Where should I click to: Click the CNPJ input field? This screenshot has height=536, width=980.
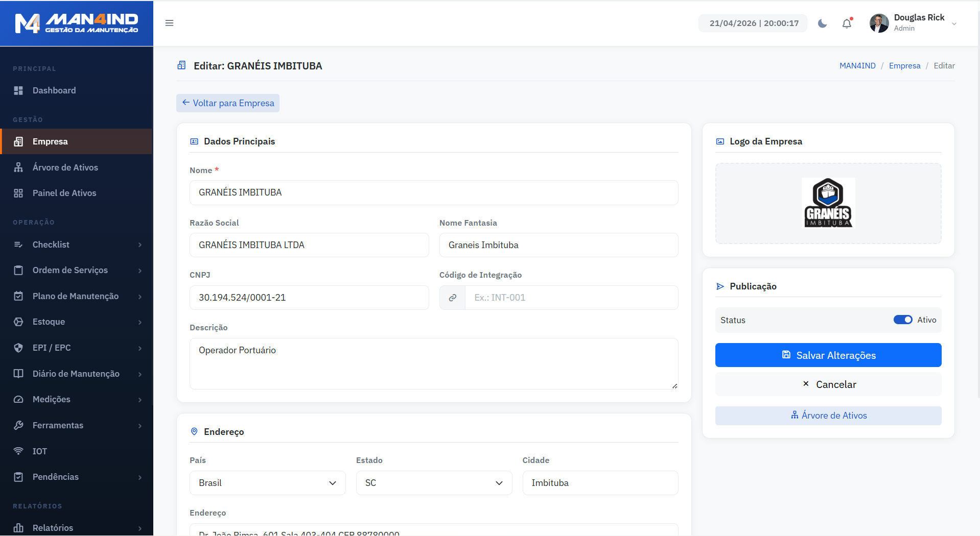point(309,298)
